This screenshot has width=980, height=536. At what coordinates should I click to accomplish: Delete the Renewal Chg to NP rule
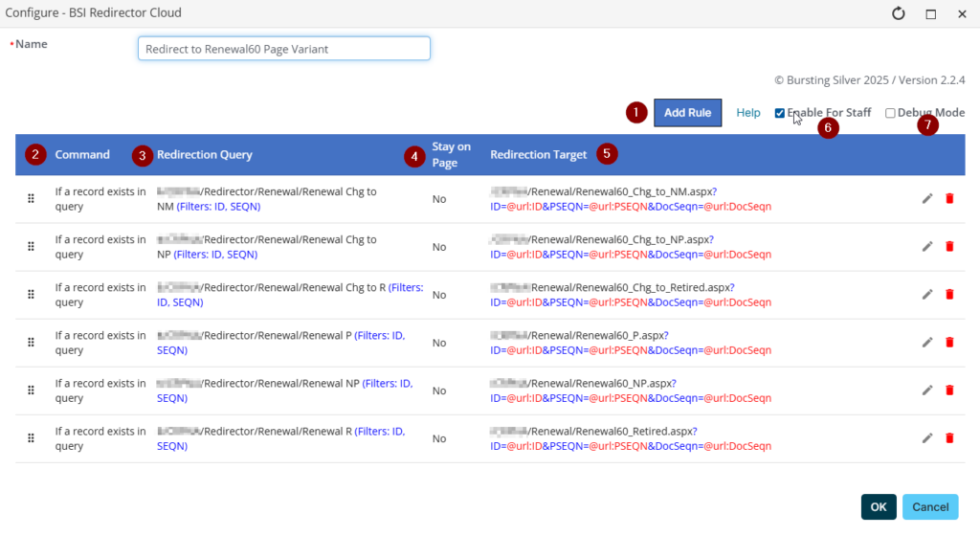949,247
